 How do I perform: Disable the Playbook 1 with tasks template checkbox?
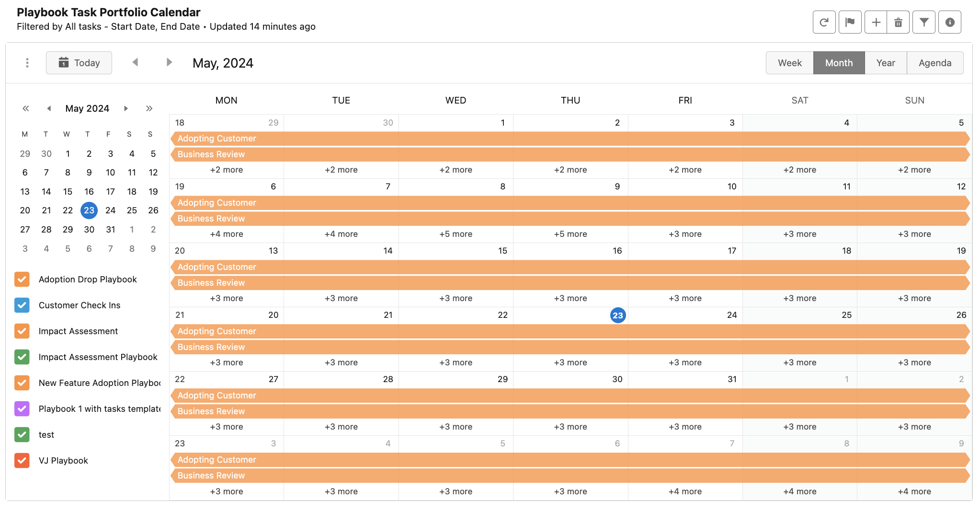coord(22,409)
